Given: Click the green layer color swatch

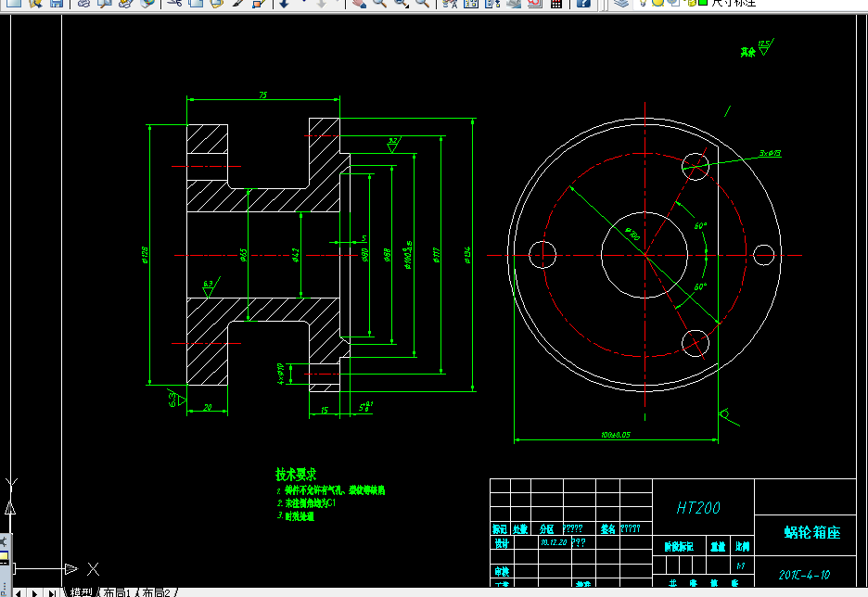Looking at the screenshot, I should 703,3.
